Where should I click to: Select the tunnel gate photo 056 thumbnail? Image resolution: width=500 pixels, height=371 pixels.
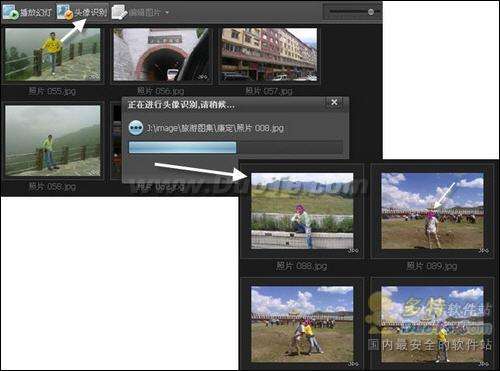(x=161, y=54)
